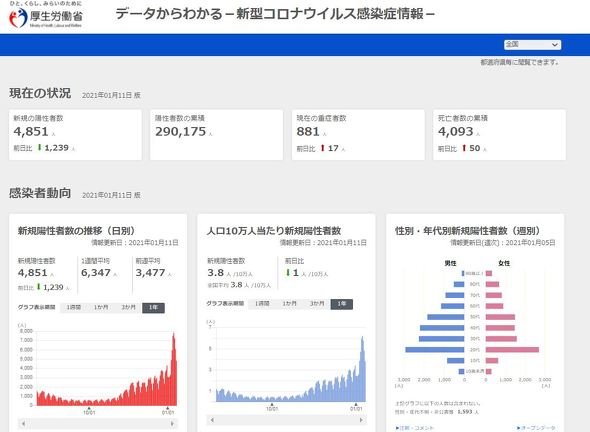
Task: Open the 全国 prefecture dropdown
Action: [x=532, y=44]
